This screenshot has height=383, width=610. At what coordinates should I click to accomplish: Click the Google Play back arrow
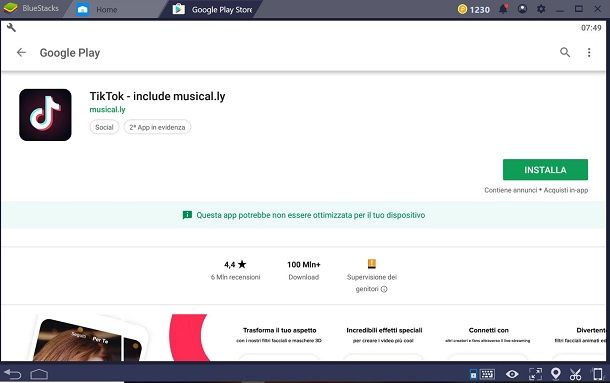click(21, 52)
